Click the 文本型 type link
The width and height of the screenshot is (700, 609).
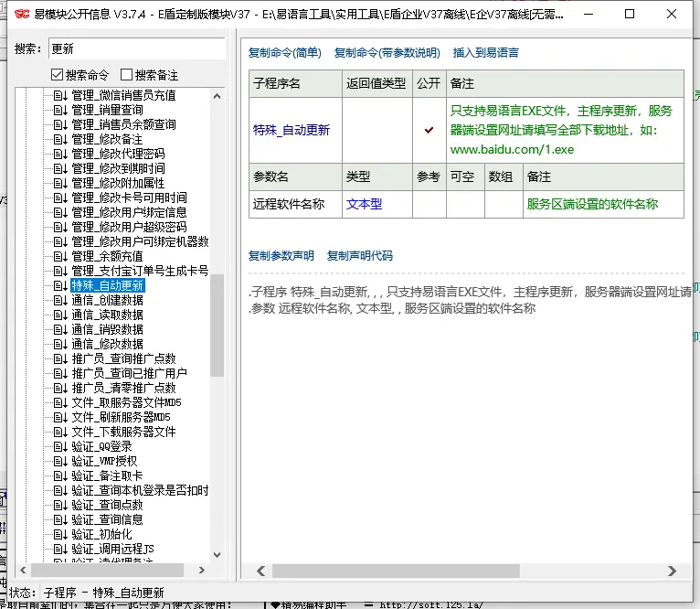pos(365,204)
